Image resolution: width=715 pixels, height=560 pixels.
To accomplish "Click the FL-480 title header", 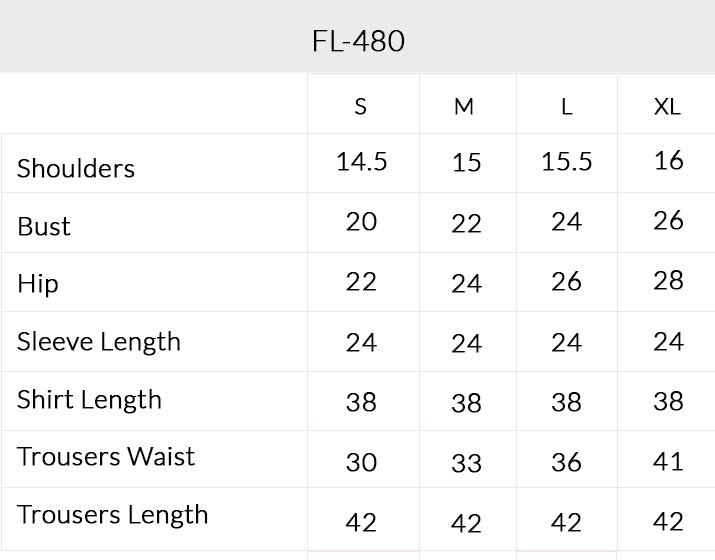I will (358, 41).
